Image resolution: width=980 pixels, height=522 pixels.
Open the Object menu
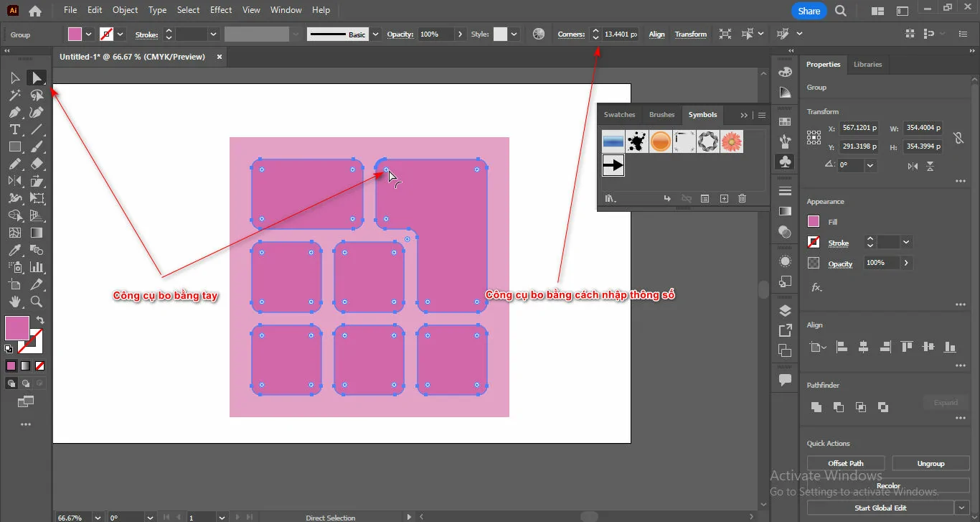(x=125, y=10)
